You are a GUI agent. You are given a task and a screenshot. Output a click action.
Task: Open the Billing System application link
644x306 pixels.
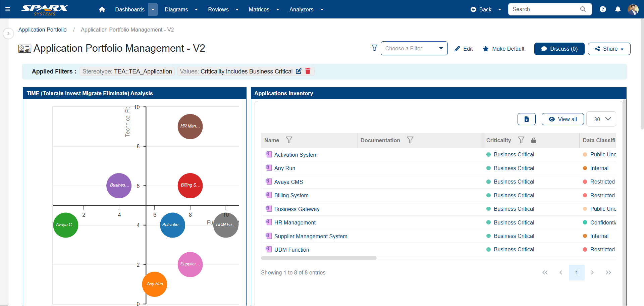click(291, 195)
